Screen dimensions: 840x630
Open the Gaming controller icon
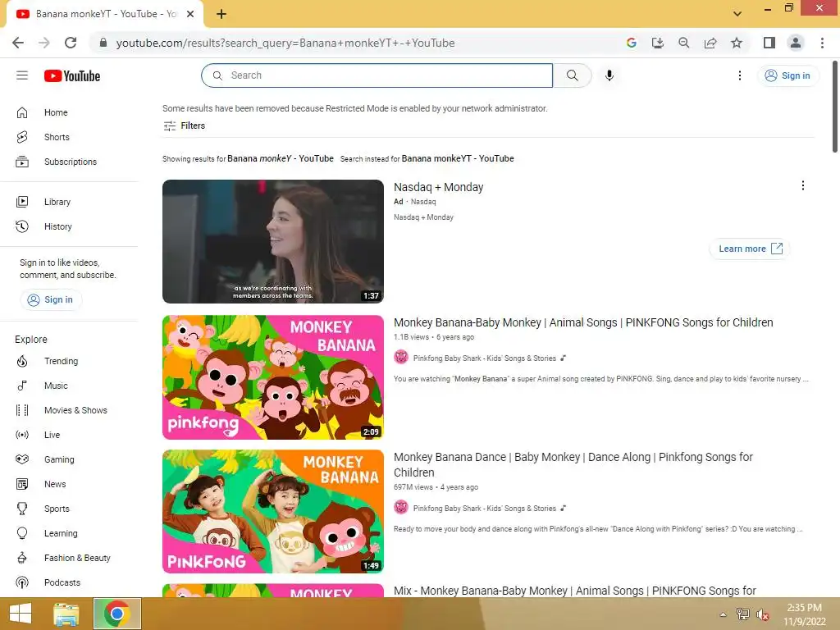click(x=22, y=459)
